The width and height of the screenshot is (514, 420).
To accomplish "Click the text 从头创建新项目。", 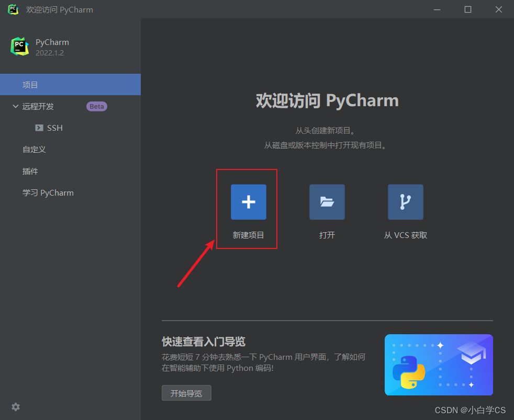I will click(x=325, y=131).
